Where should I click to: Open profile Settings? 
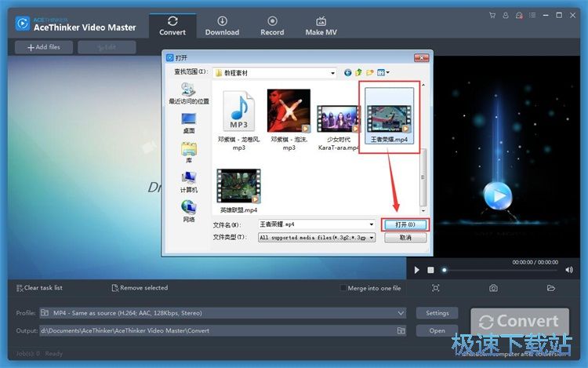[437, 313]
